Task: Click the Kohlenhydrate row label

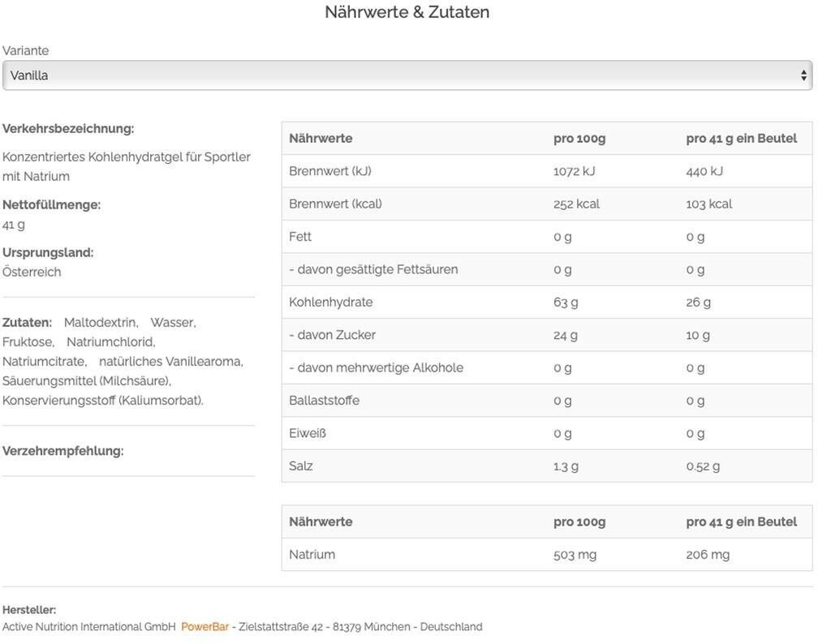Action: (331, 303)
